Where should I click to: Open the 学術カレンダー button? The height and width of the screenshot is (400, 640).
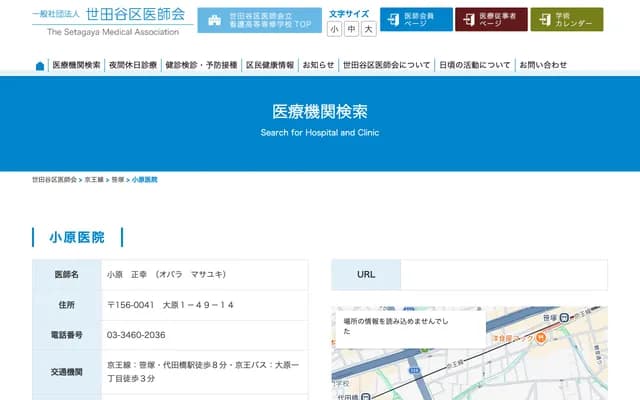(x=566, y=20)
